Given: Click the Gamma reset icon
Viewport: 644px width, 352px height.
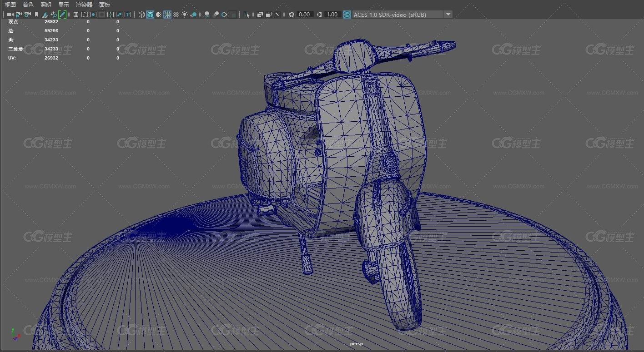Looking at the screenshot, I should (x=319, y=15).
